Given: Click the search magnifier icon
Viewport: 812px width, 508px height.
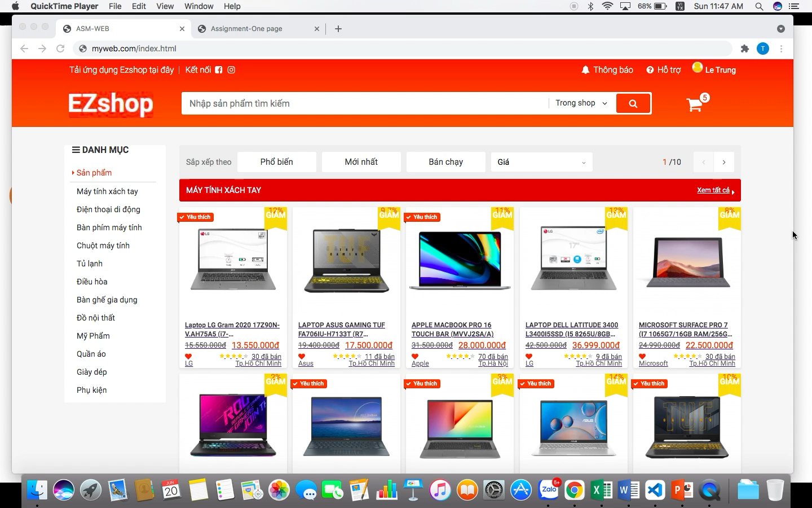Looking at the screenshot, I should click(633, 103).
